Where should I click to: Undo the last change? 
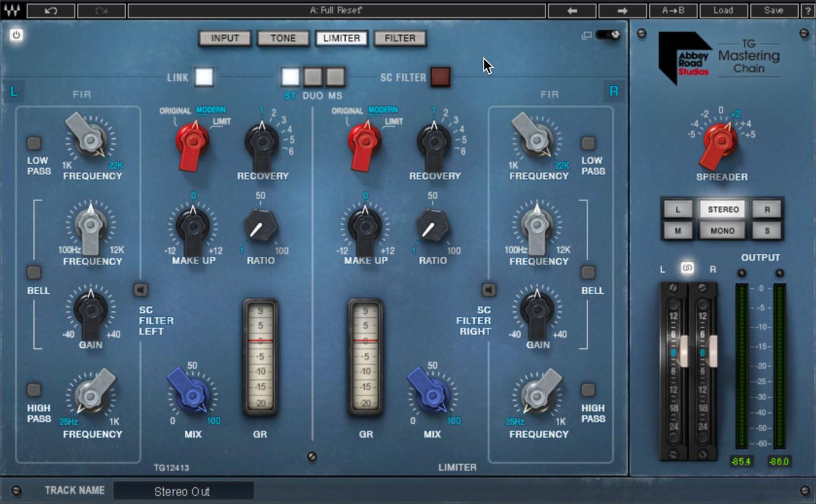tap(51, 10)
